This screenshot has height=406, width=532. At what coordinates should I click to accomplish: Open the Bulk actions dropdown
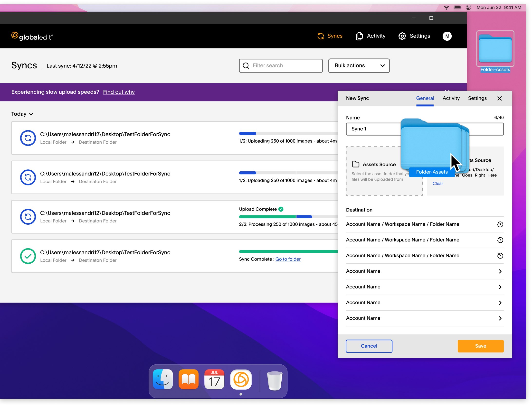click(359, 65)
